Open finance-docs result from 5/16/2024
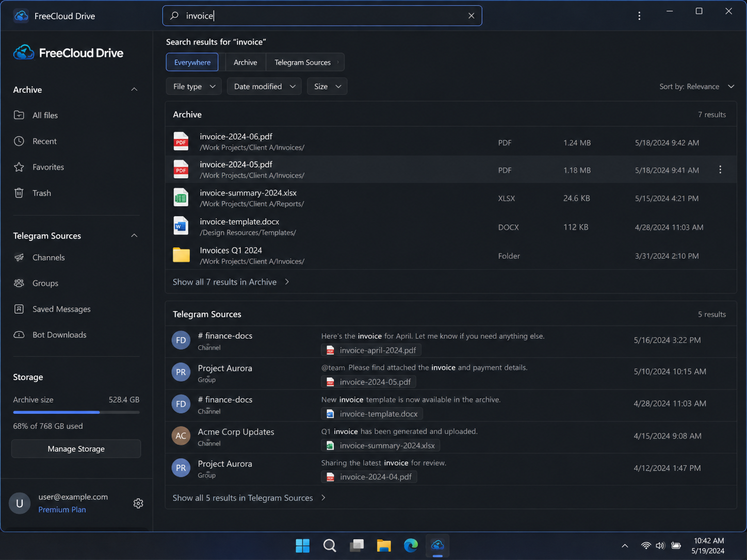 coord(451,341)
